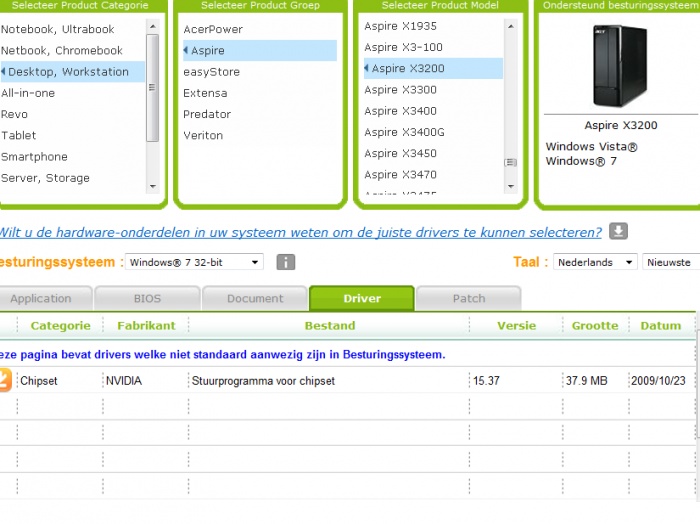The height and width of the screenshot is (524, 700).
Task: Click Windows® 7 supported OS text
Action: pos(581,161)
